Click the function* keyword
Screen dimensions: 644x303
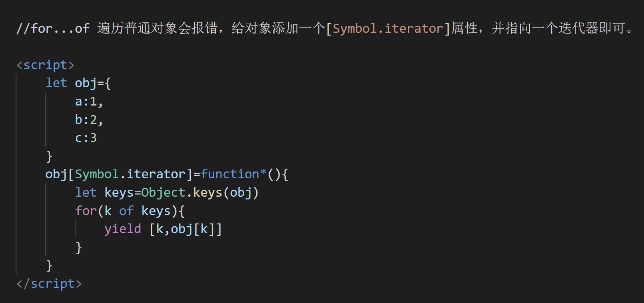tap(233, 174)
